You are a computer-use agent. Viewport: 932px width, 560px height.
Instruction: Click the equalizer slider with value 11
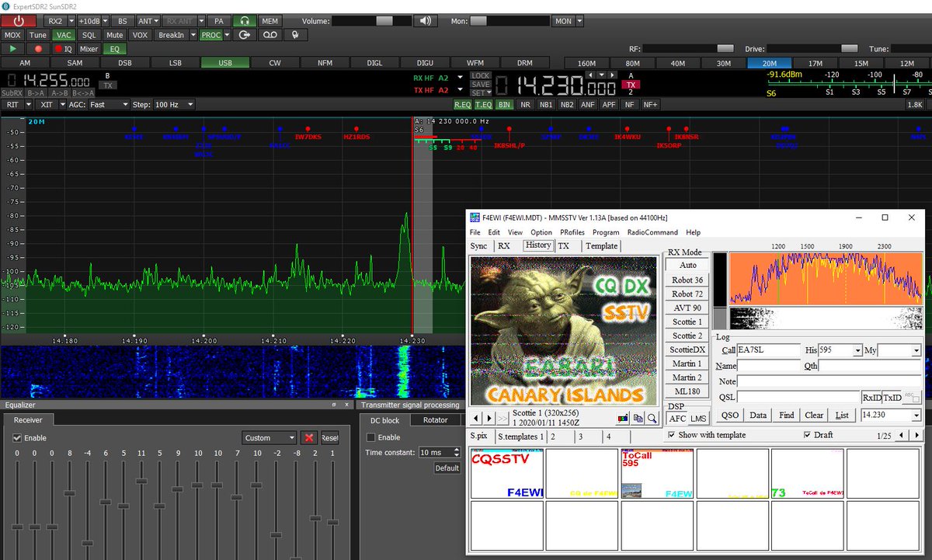[141, 482]
